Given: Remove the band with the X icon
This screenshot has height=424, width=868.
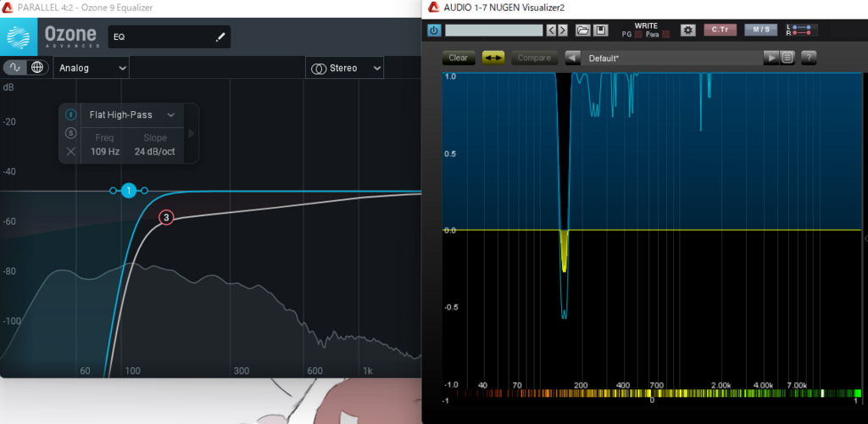Looking at the screenshot, I should click(71, 151).
